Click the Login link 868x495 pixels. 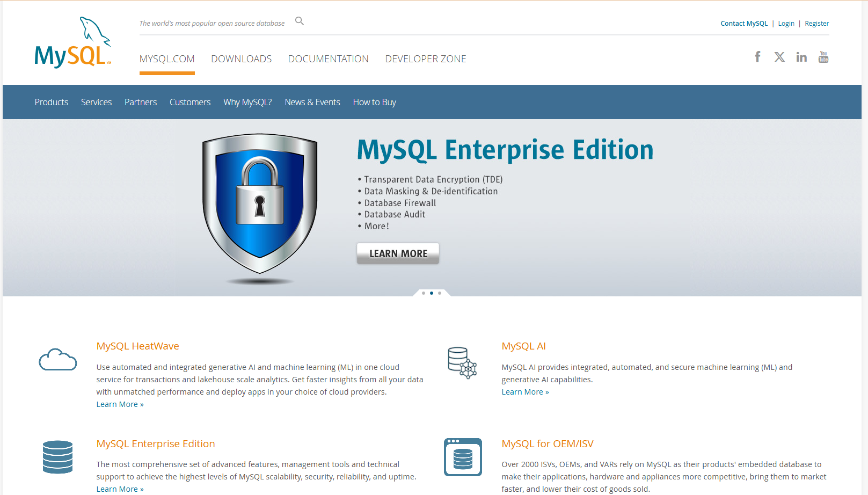coord(786,24)
